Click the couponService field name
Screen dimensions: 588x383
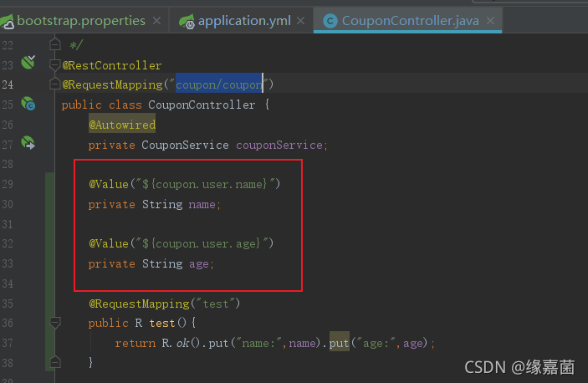279,145
